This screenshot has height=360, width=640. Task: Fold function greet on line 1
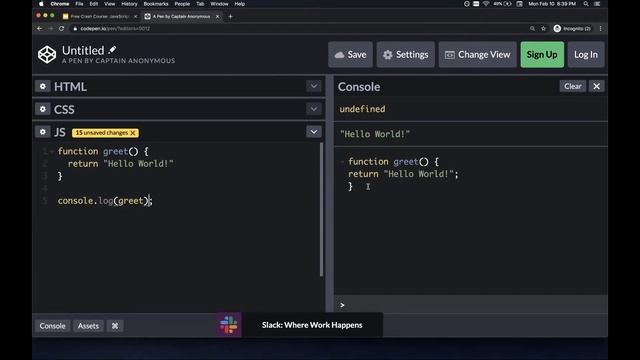coord(52,152)
